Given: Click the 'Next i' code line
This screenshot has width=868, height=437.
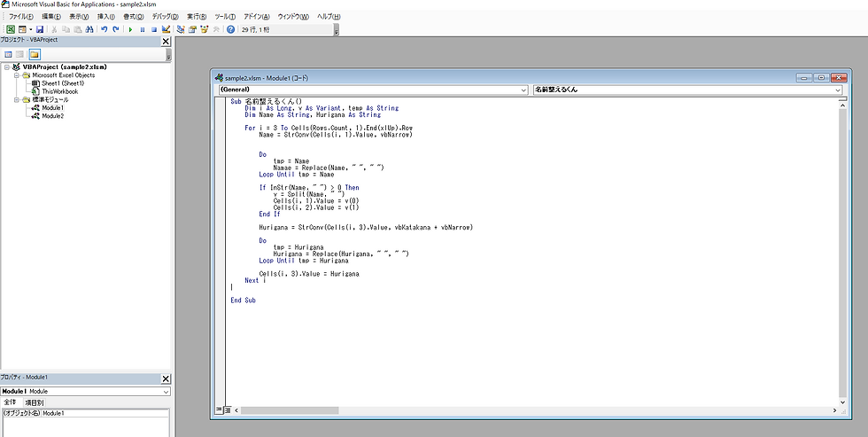Looking at the screenshot, I should 255,280.
